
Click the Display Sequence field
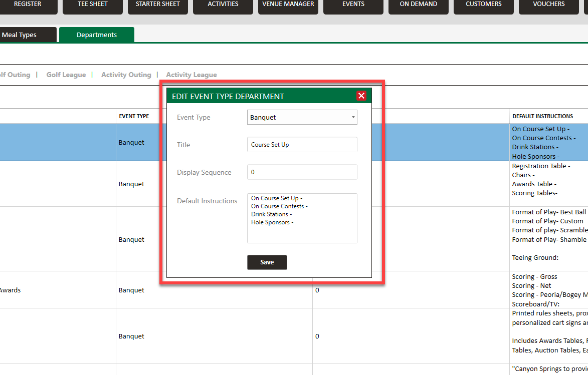302,172
